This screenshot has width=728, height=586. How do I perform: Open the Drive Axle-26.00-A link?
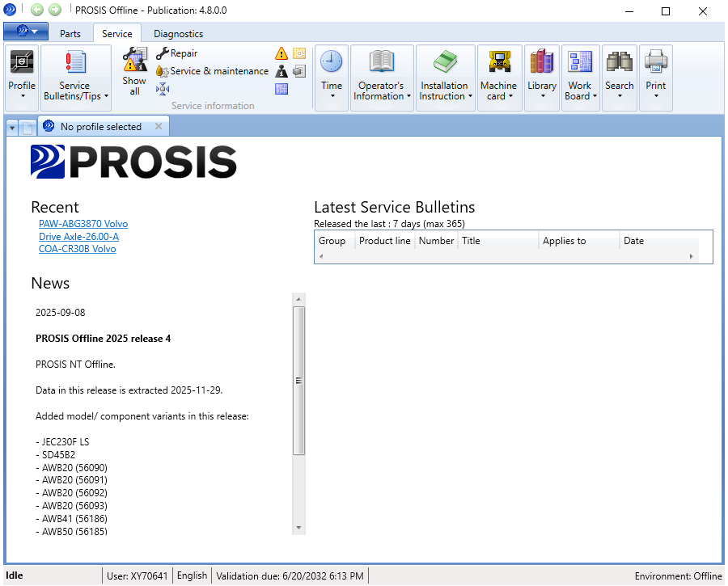(x=78, y=236)
